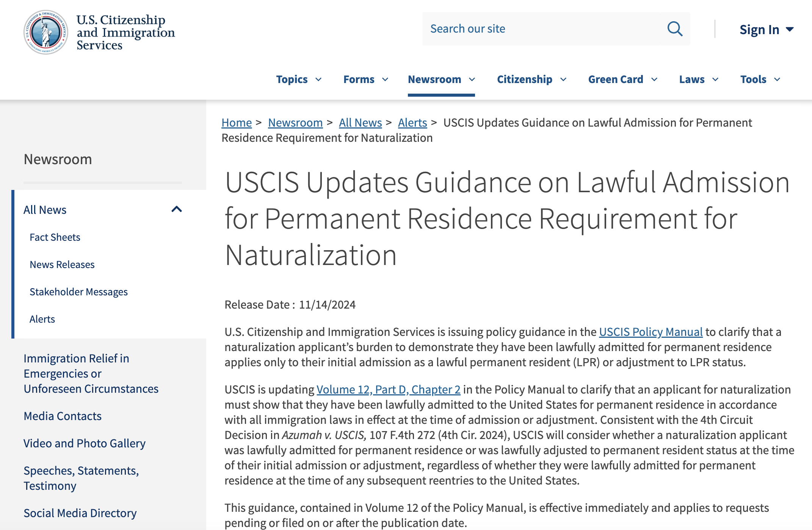Open Media Contacts sidebar link
The height and width of the screenshot is (530, 812).
63,416
